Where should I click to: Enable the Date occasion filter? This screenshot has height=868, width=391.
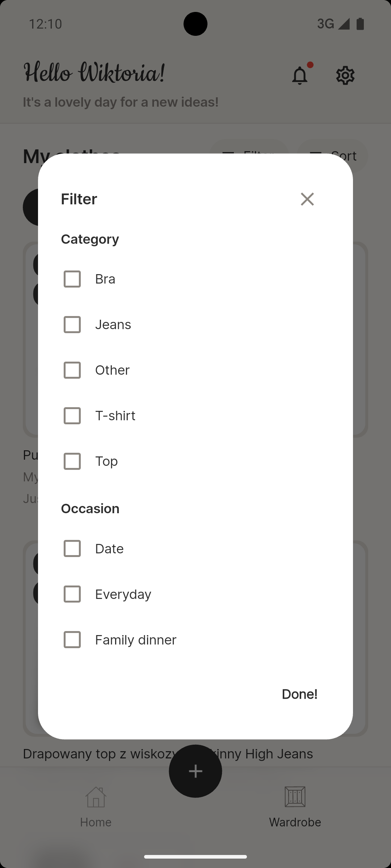point(72,548)
